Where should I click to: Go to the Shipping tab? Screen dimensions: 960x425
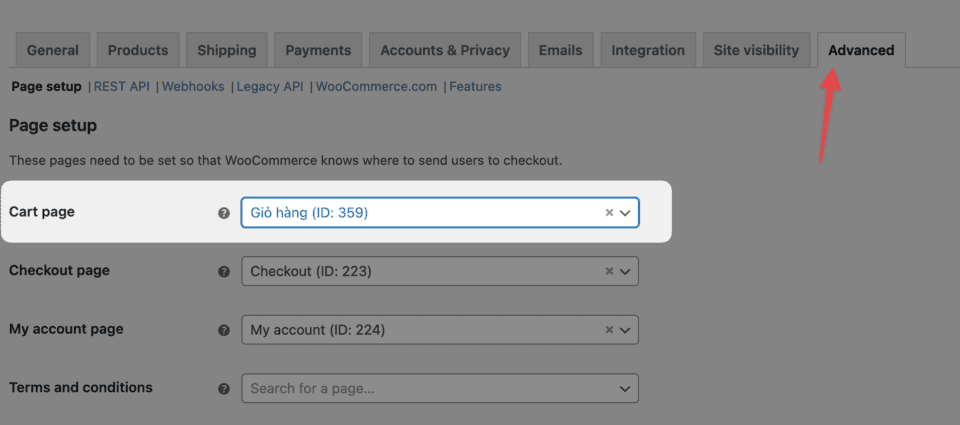pyautogui.click(x=226, y=50)
